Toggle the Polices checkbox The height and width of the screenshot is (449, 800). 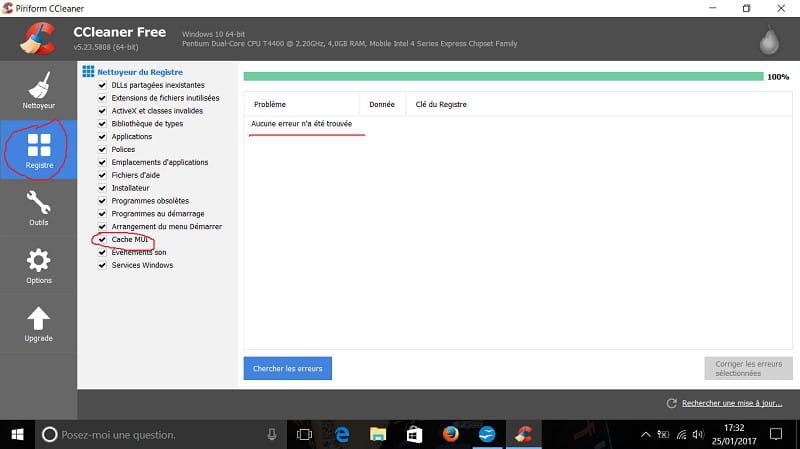[102, 149]
